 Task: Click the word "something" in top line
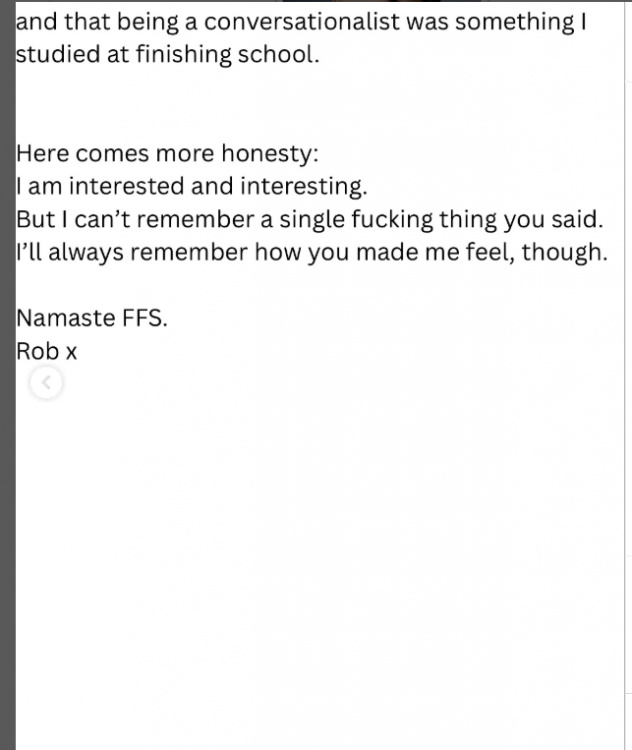pyautogui.click(x=514, y=23)
